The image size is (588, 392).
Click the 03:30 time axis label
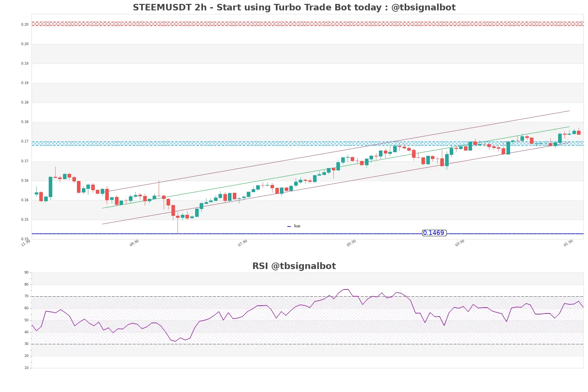(x=460, y=243)
